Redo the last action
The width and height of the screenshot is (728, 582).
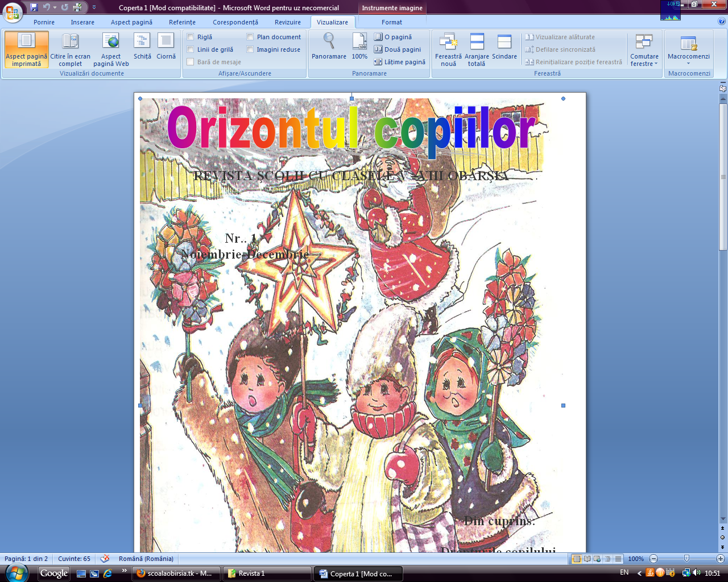(65, 7)
